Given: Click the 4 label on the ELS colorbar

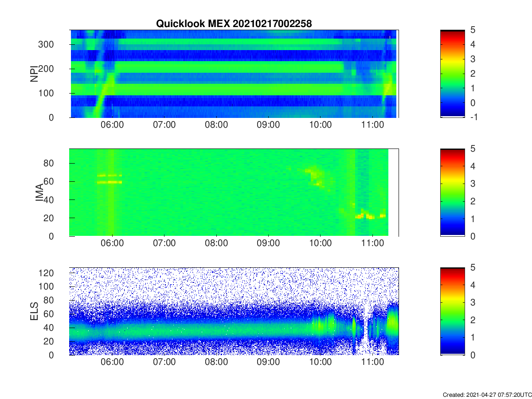Looking at the screenshot, I should (473, 285).
